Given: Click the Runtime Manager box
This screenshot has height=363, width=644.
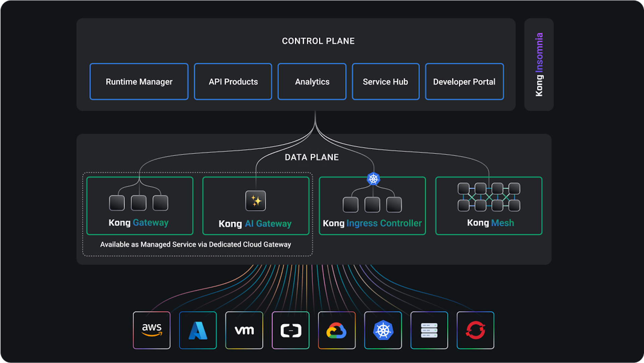Looking at the screenshot, I should [139, 81].
